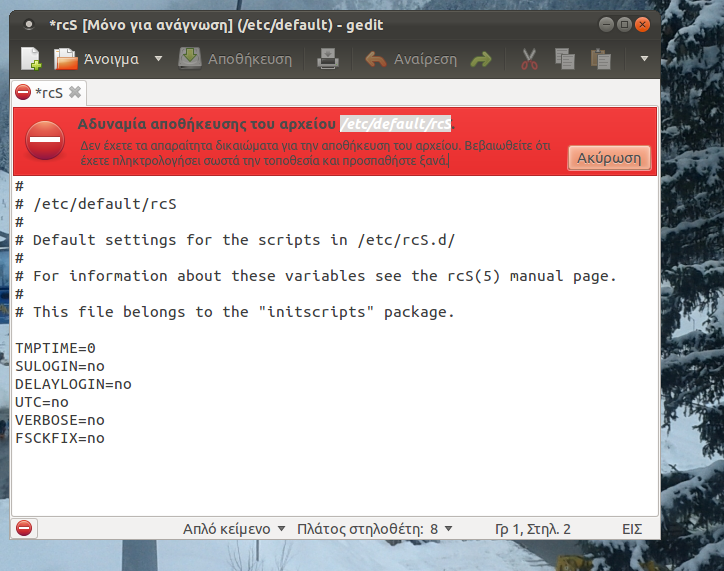
Task: Click the Ακύρωση button in error bar
Action: (609, 158)
